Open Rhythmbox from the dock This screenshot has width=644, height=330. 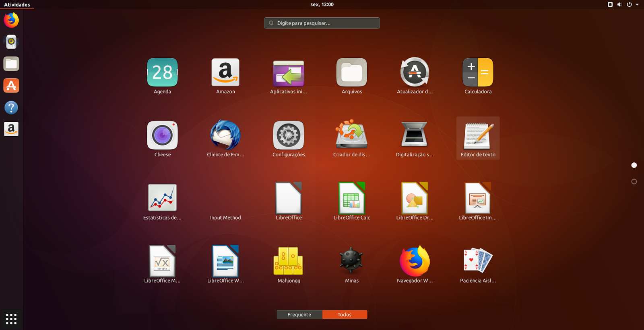click(x=11, y=42)
